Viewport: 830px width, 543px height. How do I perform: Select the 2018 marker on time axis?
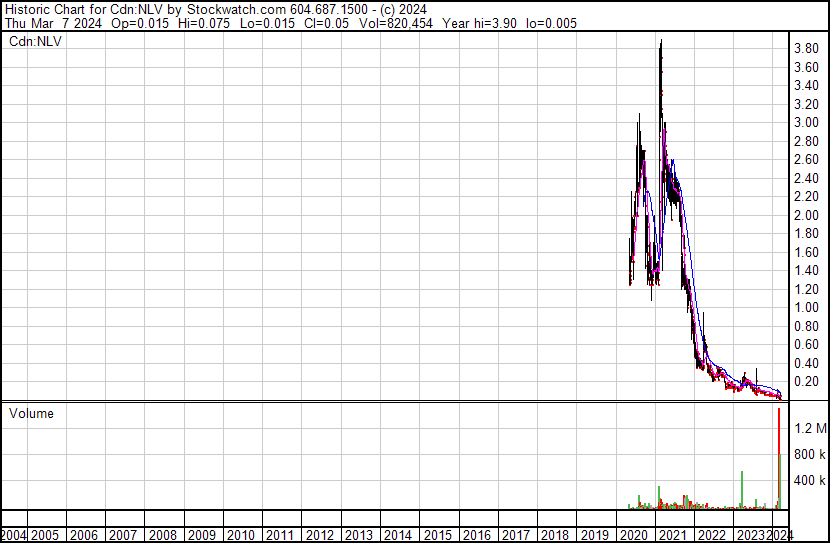[555, 535]
